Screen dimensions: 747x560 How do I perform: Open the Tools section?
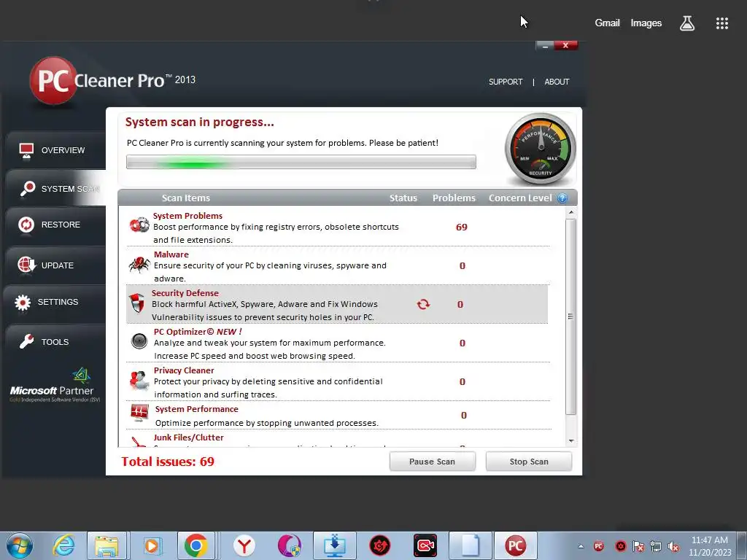click(x=55, y=342)
